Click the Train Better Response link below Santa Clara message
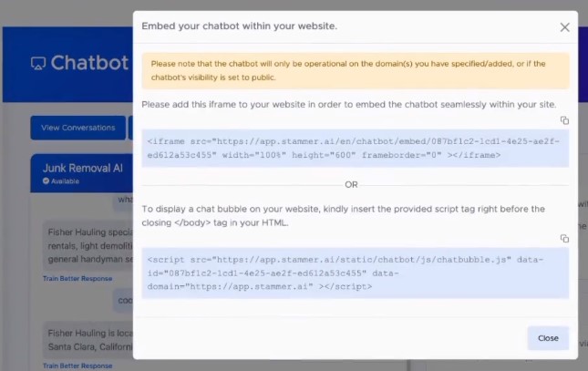Viewport: 588px width, 371px height. 77,366
